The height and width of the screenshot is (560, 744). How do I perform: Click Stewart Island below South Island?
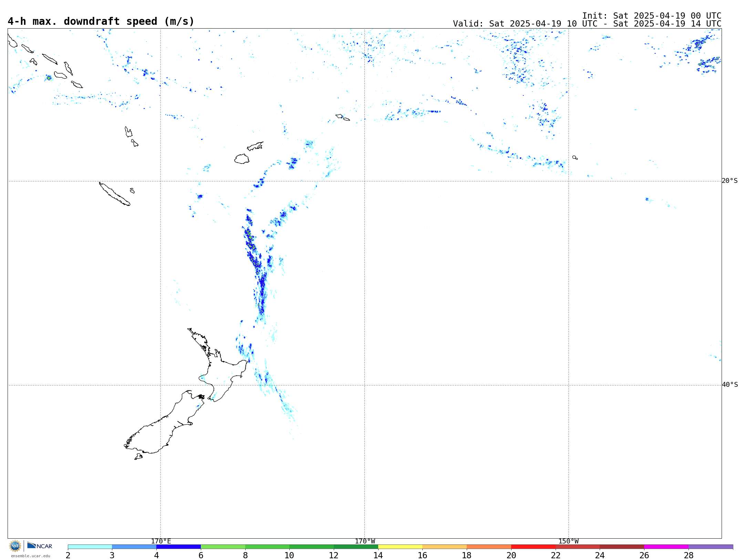138,457
